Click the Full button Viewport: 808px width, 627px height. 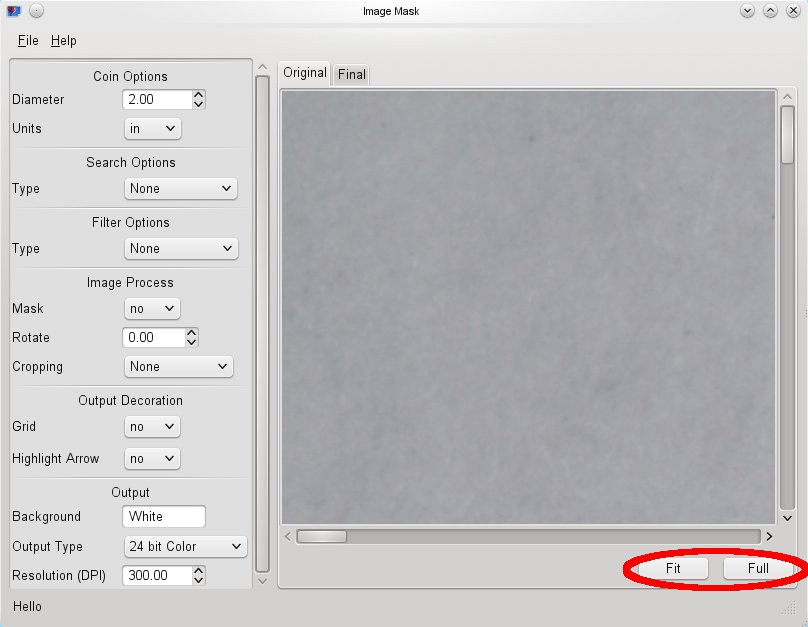tap(758, 568)
